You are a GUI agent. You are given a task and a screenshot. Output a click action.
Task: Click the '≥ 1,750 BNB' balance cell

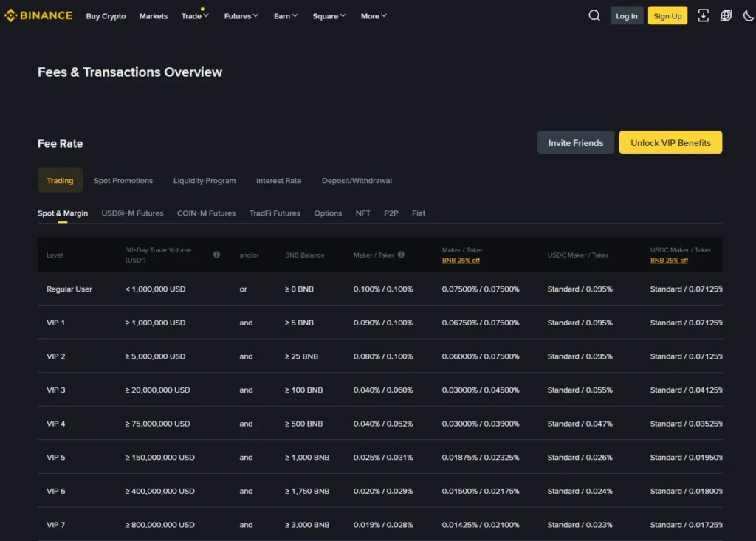tap(307, 491)
